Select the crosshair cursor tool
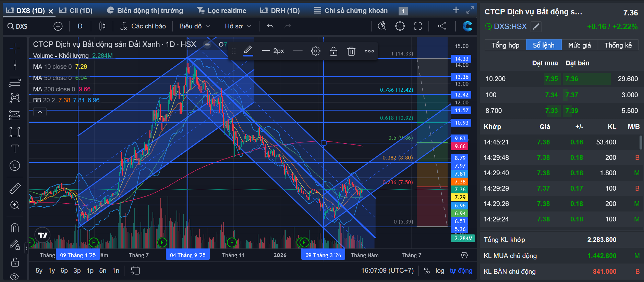644x282 pixels. point(15,48)
